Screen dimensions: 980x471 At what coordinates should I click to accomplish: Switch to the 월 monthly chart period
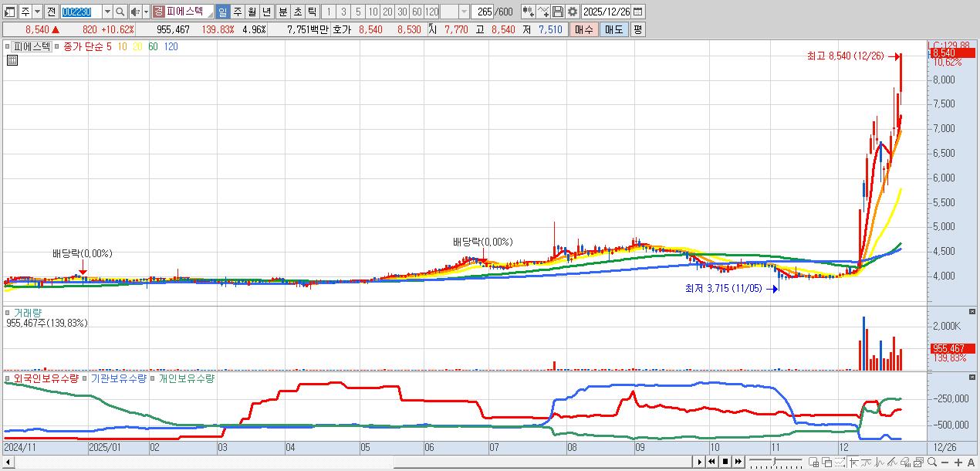coord(252,12)
